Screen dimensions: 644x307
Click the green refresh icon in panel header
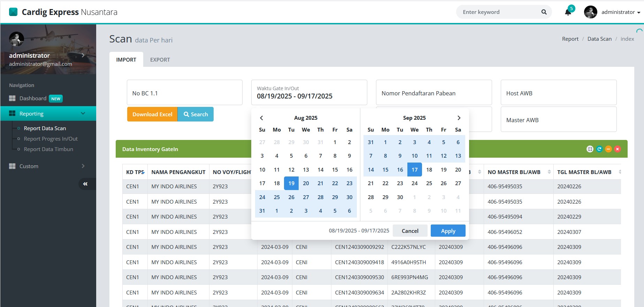[599, 149]
